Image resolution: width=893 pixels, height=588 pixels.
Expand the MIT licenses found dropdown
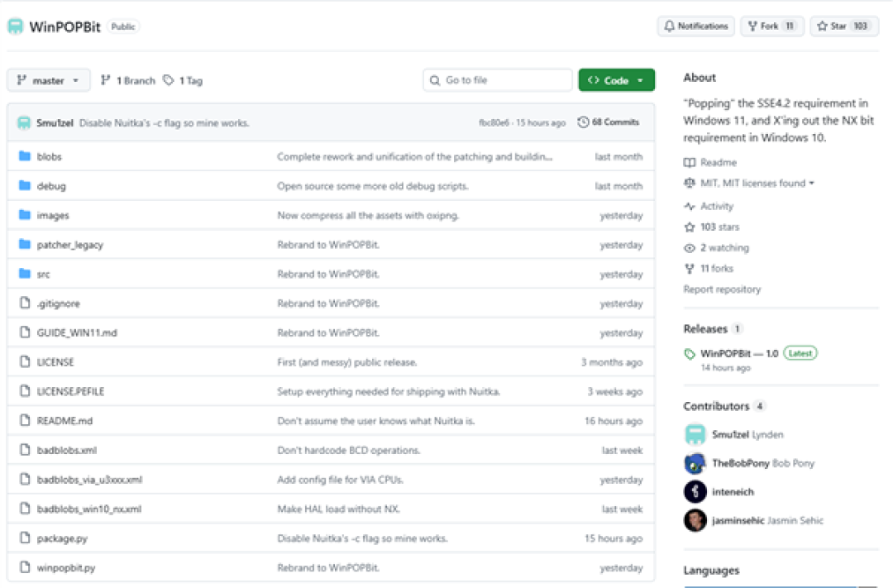click(757, 183)
